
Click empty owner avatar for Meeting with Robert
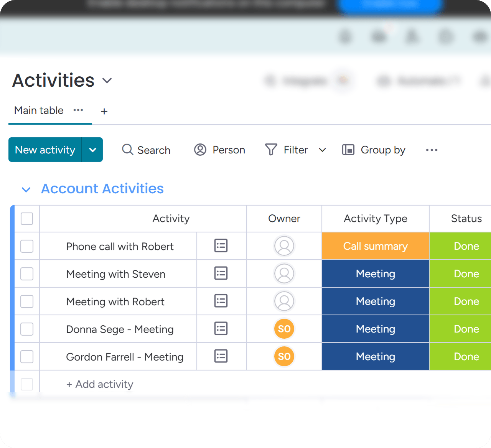(284, 301)
